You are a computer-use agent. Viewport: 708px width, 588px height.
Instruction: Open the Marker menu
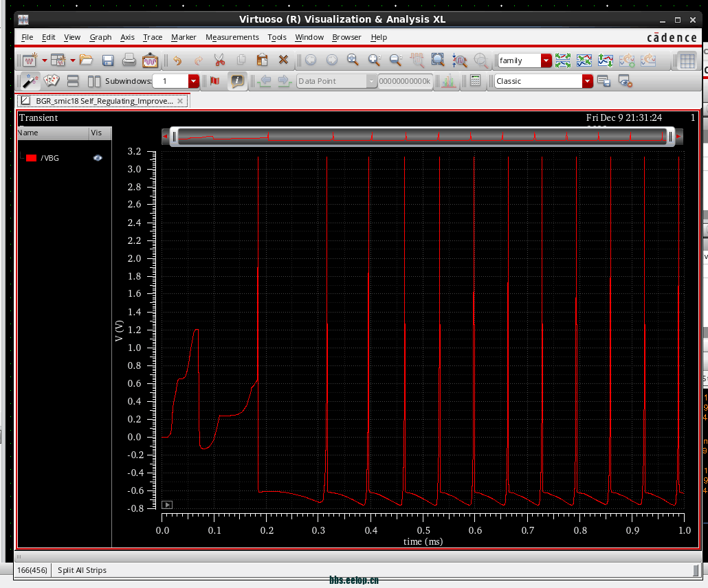click(x=184, y=37)
